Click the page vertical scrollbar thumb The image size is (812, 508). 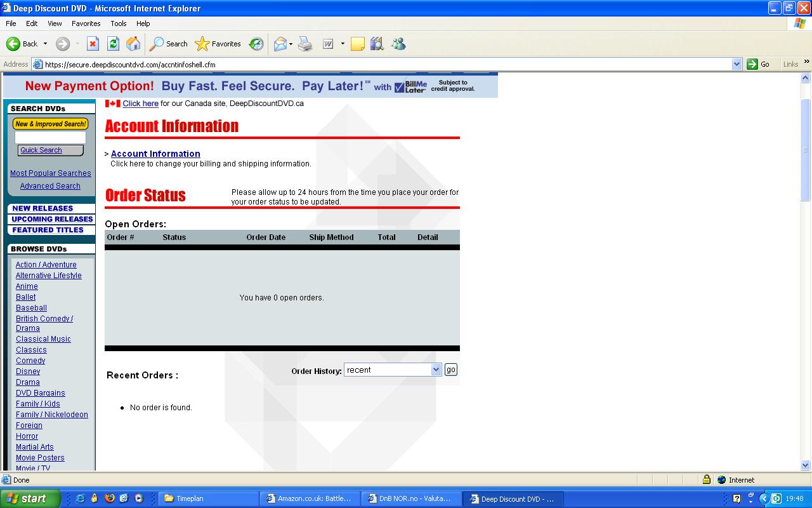click(806, 150)
